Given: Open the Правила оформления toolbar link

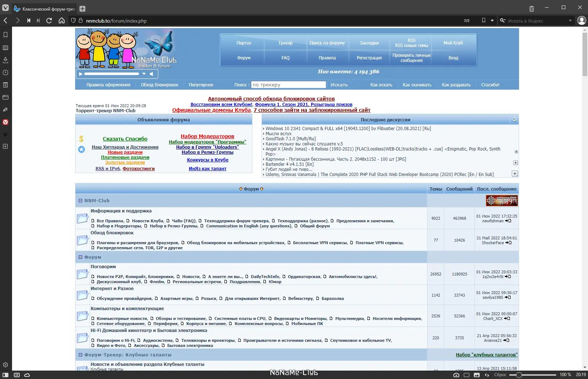Looking at the screenshot, I should pyautogui.click(x=108, y=85).
